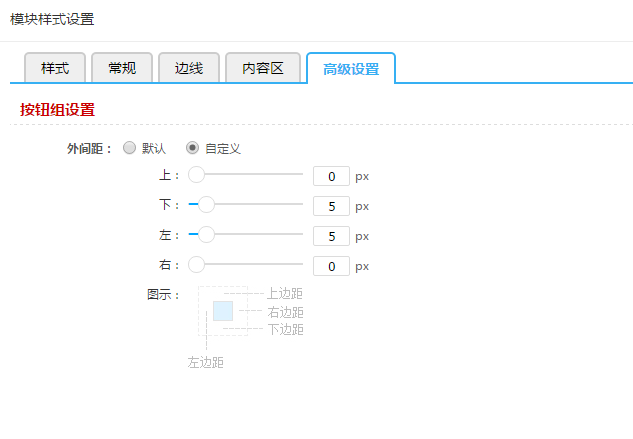Screen dimensions: 633x439
Task: Choose the 自定义 margin radio button
Action: coord(193,148)
